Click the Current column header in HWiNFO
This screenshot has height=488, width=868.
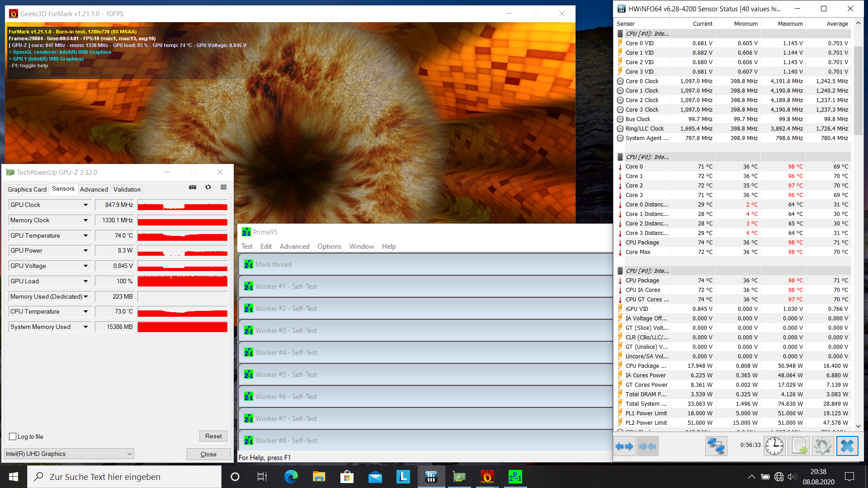[693, 23]
